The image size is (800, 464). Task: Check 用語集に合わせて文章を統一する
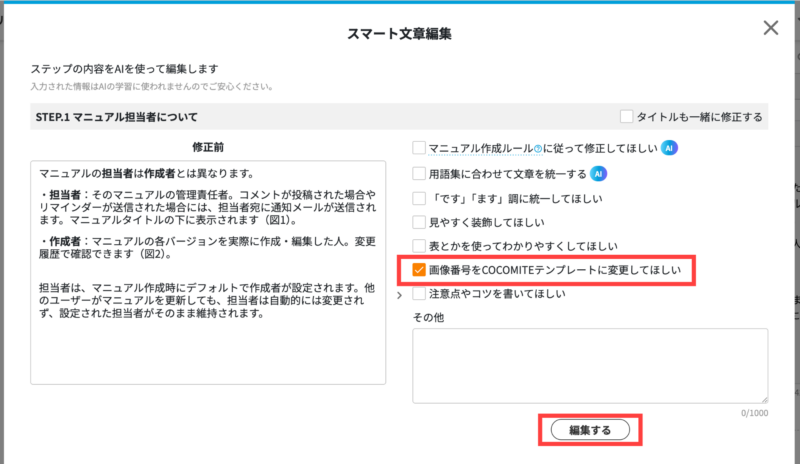(x=419, y=174)
